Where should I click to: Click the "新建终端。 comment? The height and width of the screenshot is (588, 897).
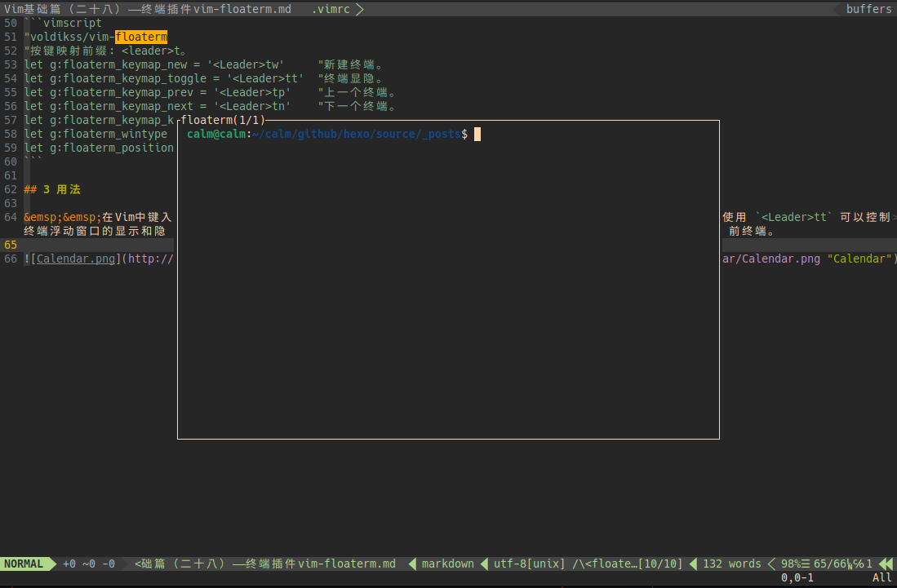[x=351, y=64]
